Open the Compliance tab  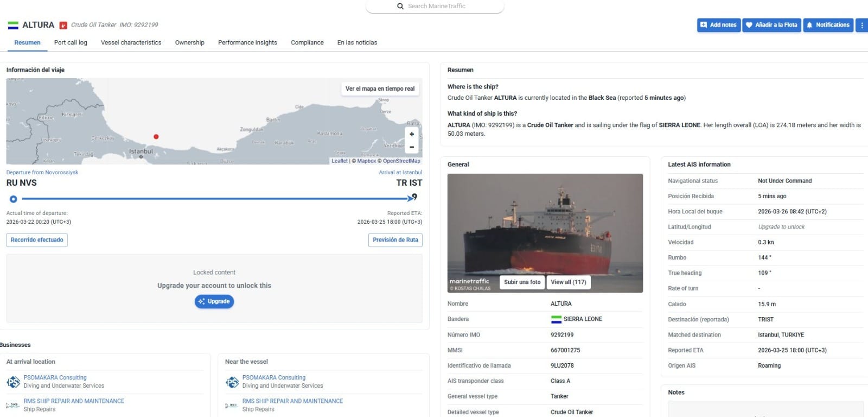coord(307,42)
